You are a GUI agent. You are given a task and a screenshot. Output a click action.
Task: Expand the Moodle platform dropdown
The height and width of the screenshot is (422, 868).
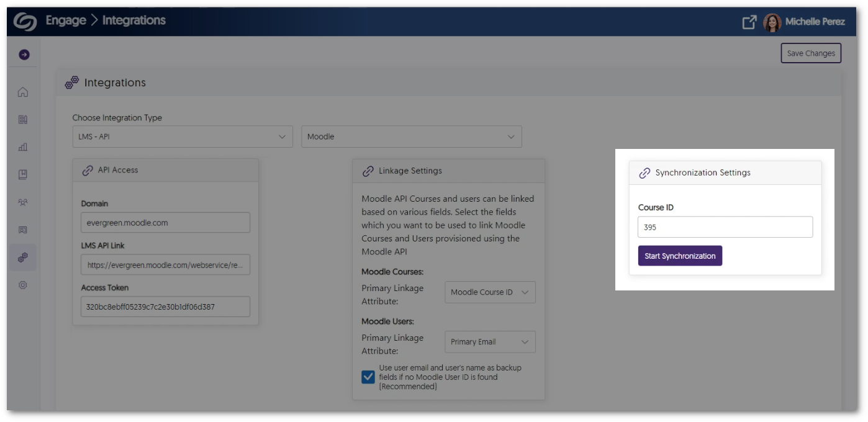coord(411,137)
